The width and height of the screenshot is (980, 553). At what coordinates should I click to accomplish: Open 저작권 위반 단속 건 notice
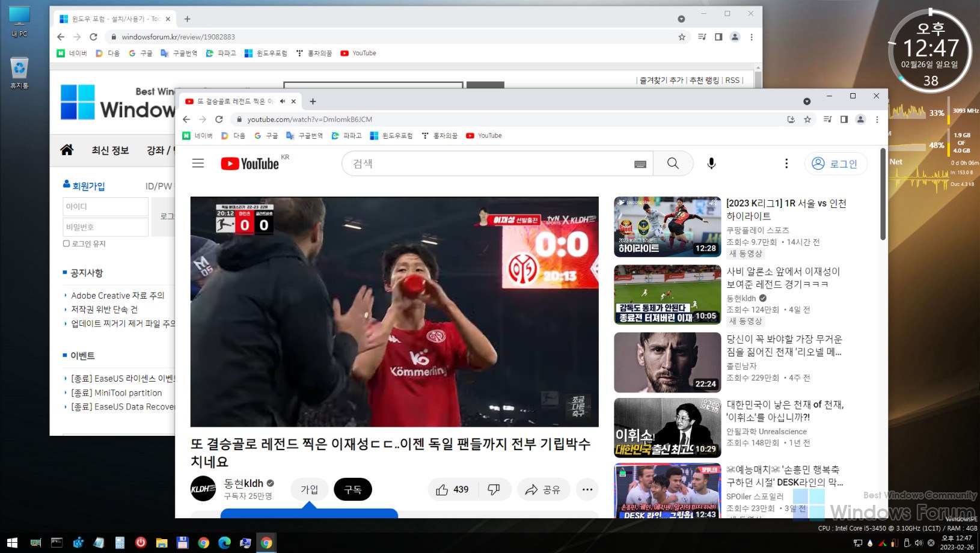[105, 310]
